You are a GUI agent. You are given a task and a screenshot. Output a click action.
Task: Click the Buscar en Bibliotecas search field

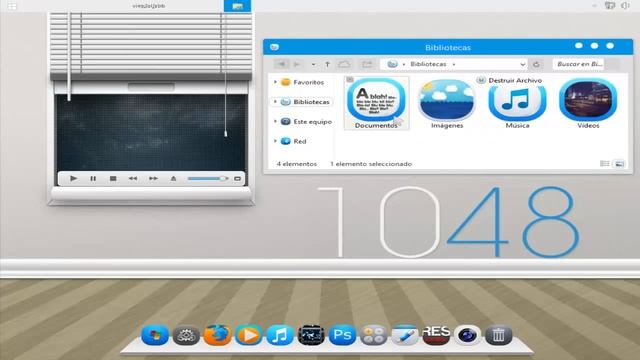point(579,64)
